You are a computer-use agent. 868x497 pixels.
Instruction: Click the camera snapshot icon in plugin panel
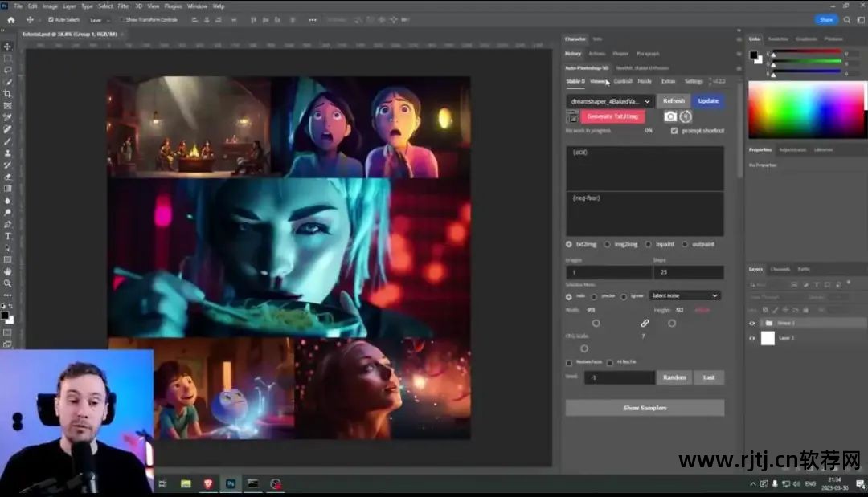pos(670,116)
